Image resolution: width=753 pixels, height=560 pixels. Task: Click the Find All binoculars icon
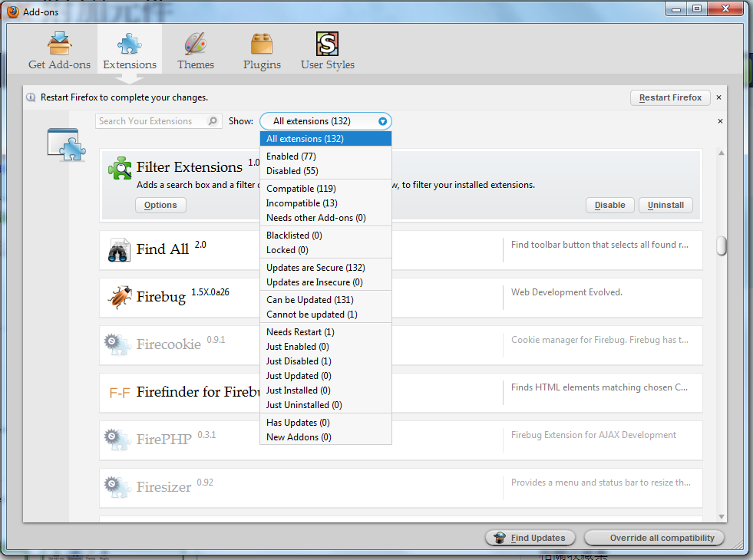click(119, 250)
